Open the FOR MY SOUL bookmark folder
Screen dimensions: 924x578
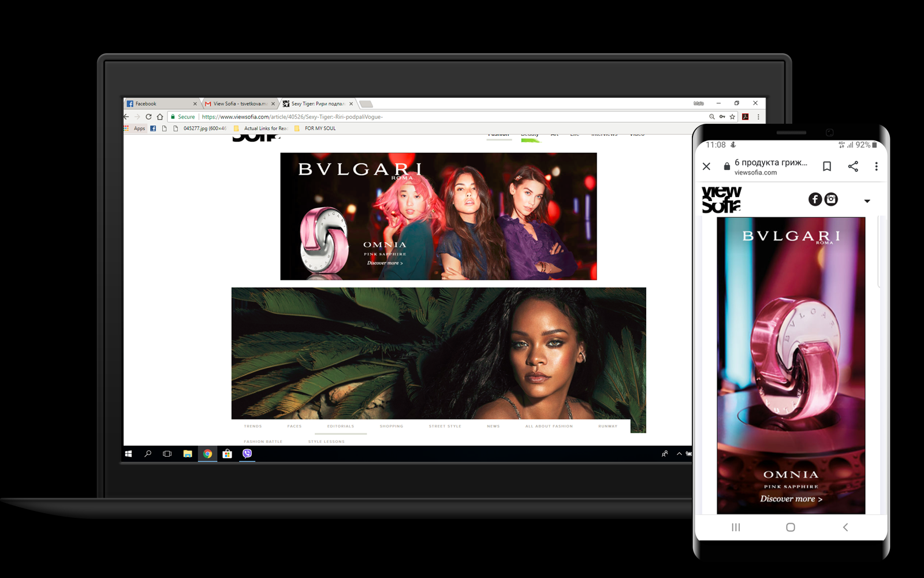(x=315, y=128)
